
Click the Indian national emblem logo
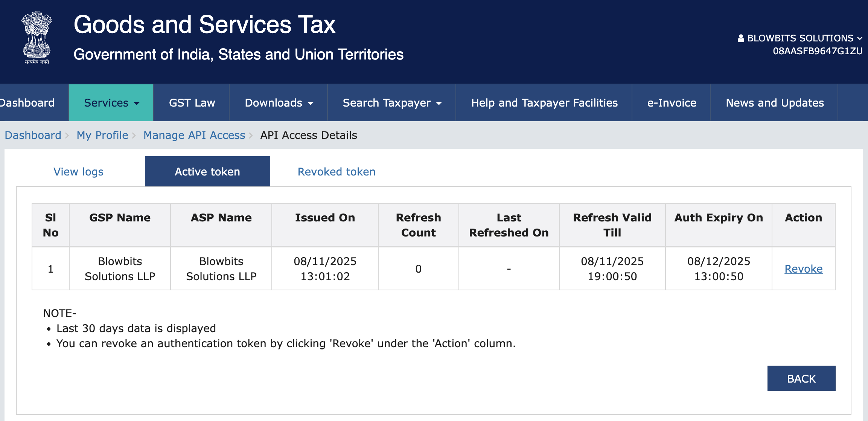pos(37,36)
